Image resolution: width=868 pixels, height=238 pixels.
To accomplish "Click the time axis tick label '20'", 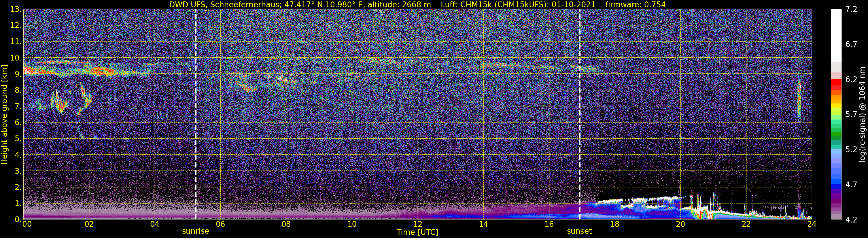I will [x=680, y=224].
